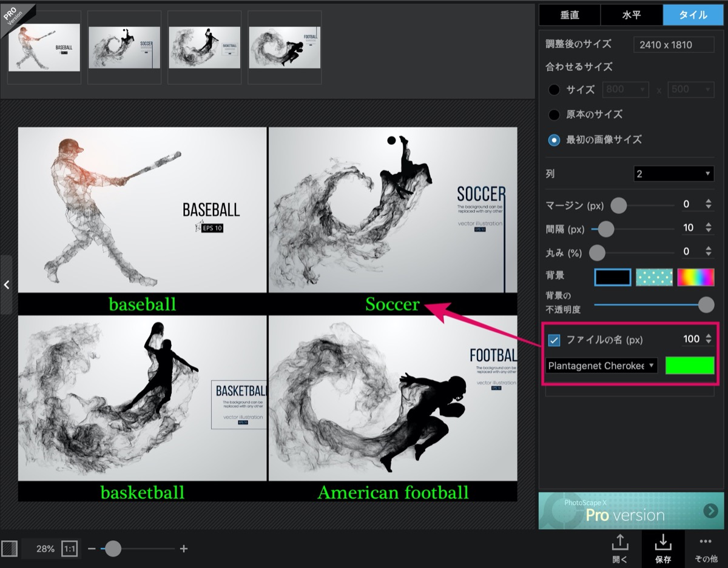This screenshot has height=568, width=728.
Task: Click the 調整後のサイズ field showing 2410 x 1810
Action: (673, 44)
